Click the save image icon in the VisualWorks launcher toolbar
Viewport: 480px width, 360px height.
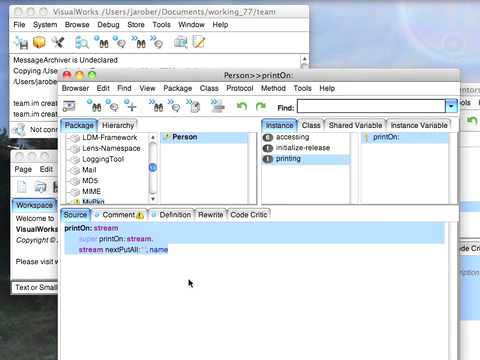click(21, 43)
